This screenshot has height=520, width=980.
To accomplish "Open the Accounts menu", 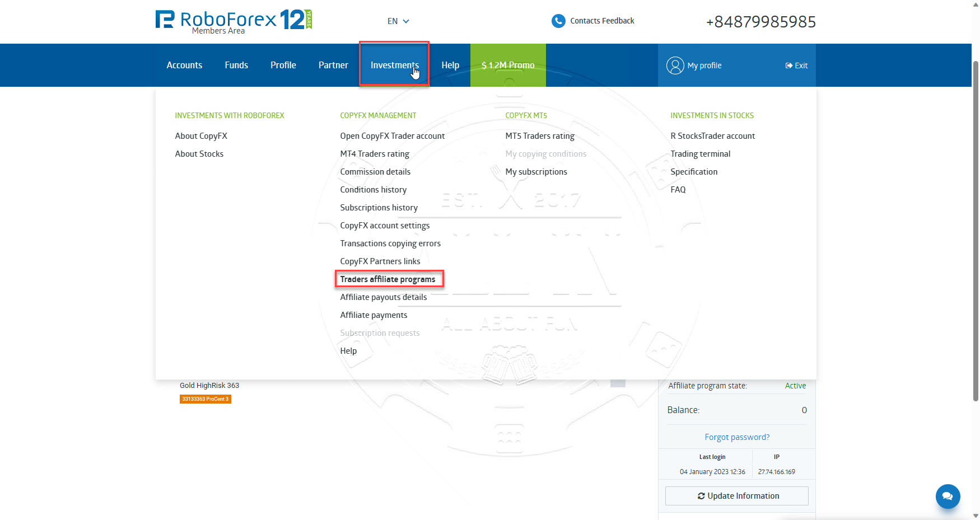I will point(184,65).
